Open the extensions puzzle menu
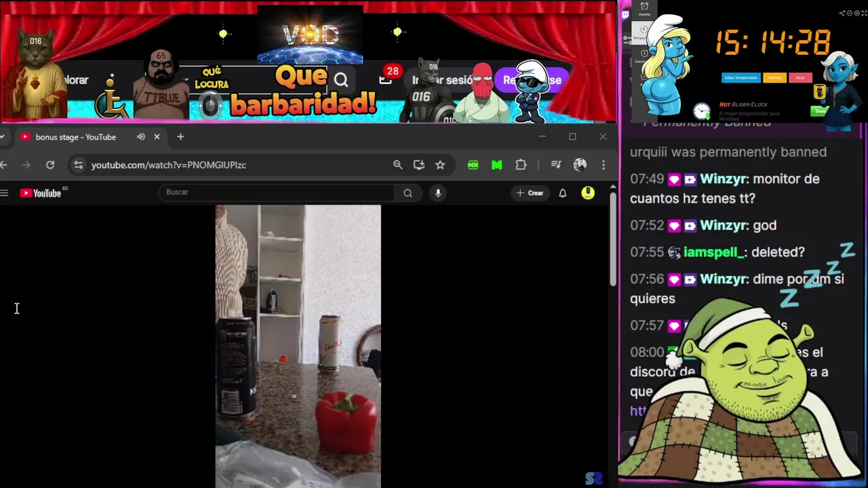 tap(521, 165)
